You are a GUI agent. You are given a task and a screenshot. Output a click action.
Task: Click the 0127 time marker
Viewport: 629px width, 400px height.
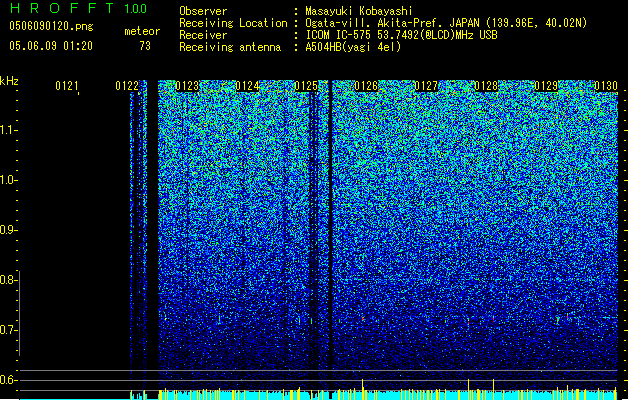tap(426, 86)
